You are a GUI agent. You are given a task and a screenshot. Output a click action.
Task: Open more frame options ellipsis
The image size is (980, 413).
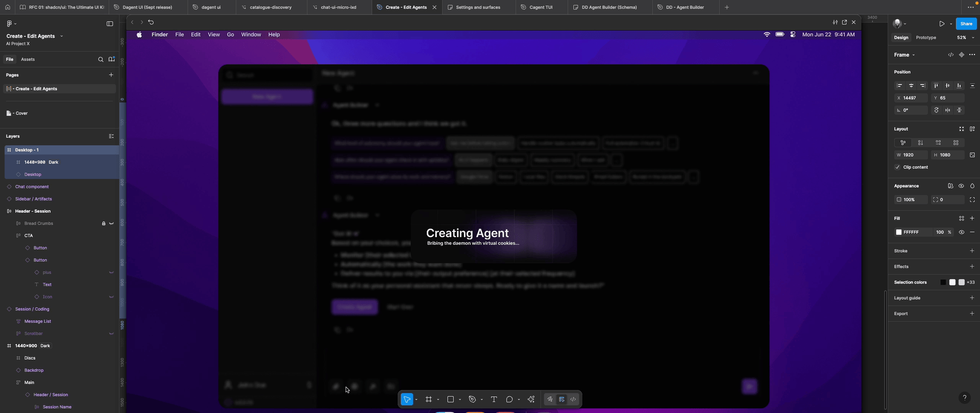[972, 55]
